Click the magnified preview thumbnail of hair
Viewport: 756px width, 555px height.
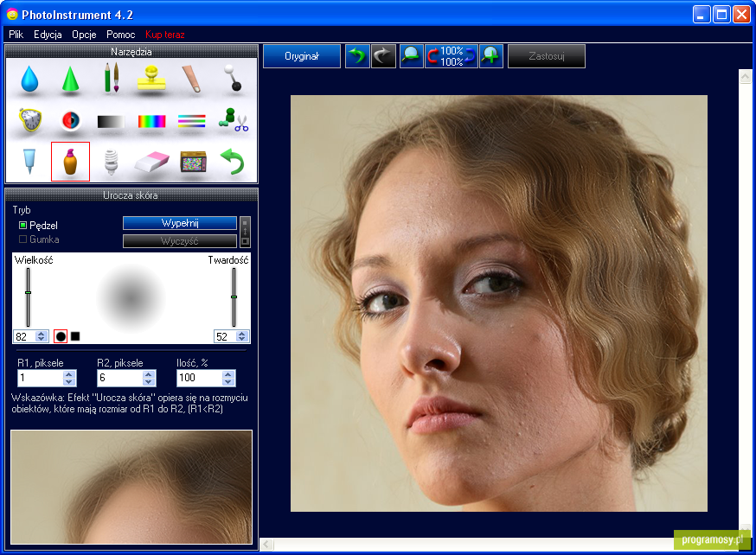[131, 487]
